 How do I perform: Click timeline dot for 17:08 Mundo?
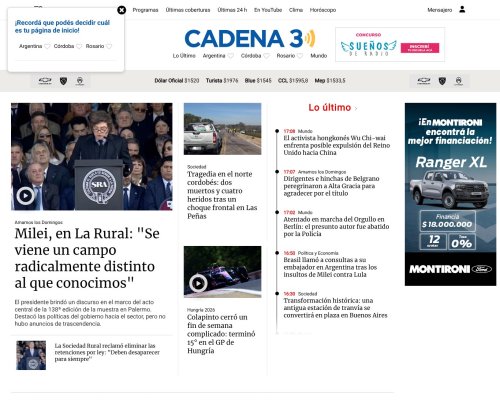(277, 131)
